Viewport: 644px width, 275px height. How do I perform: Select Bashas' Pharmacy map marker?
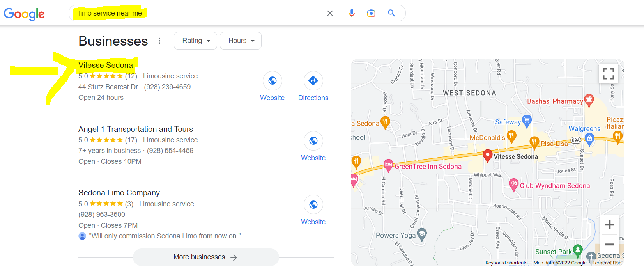coord(589,101)
